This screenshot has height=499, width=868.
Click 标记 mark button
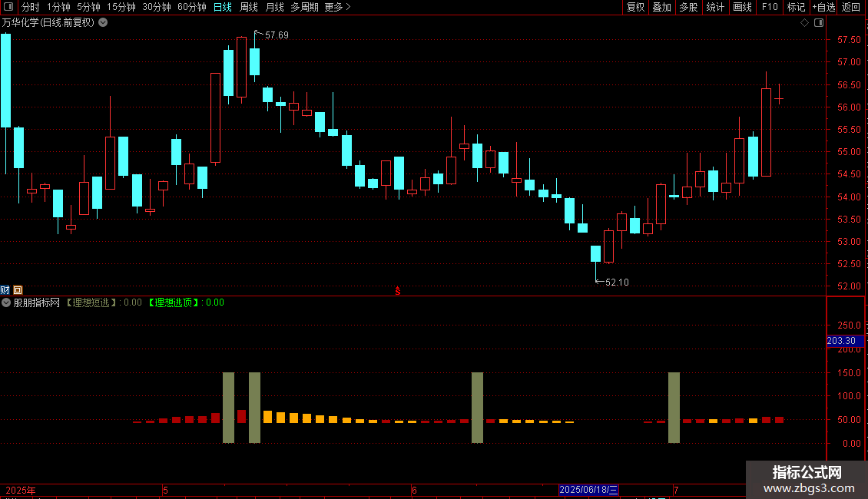point(796,7)
